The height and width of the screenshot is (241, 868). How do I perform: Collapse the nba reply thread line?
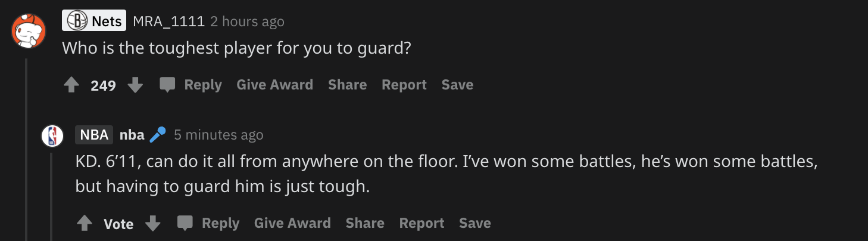click(52, 197)
